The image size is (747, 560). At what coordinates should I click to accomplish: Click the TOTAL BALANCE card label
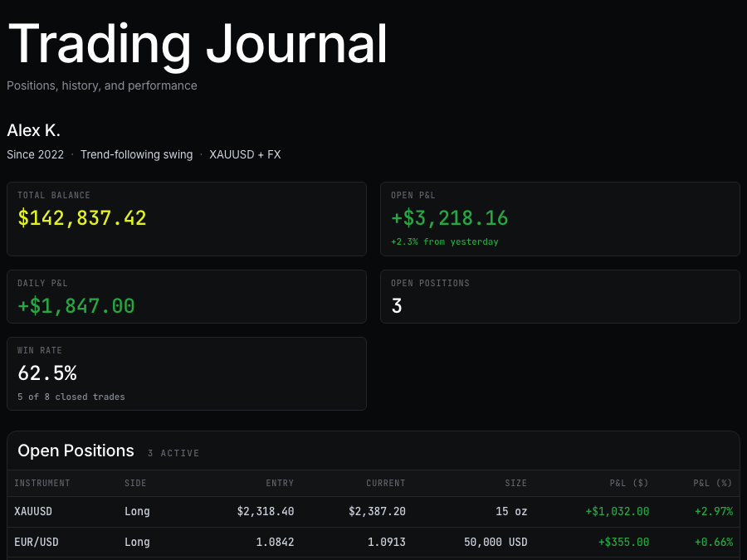click(54, 195)
